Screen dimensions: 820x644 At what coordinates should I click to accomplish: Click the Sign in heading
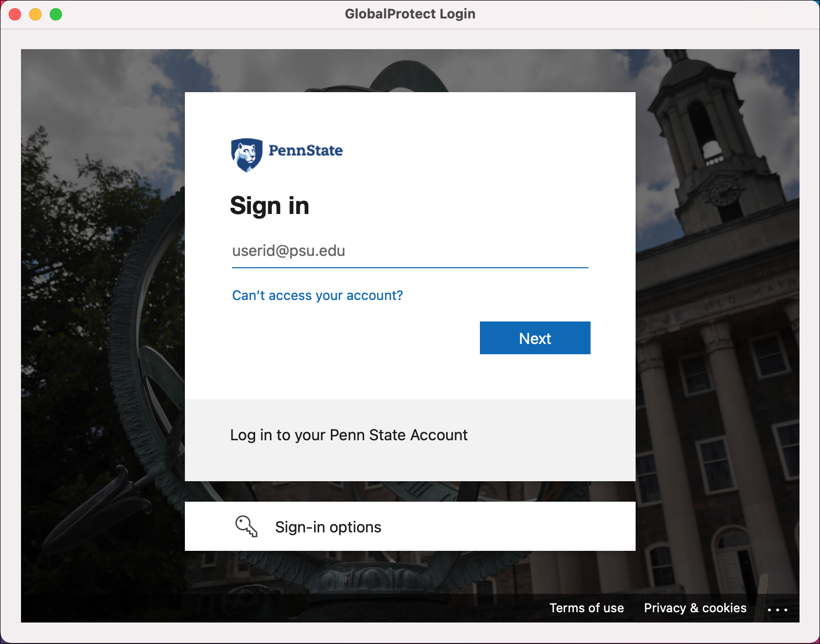[269, 206]
